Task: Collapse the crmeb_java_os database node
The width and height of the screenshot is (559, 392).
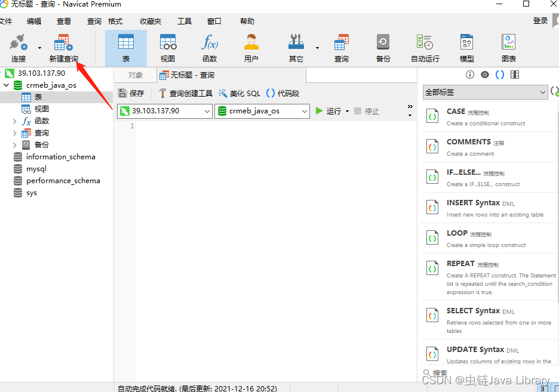Action: tap(7, 85)
